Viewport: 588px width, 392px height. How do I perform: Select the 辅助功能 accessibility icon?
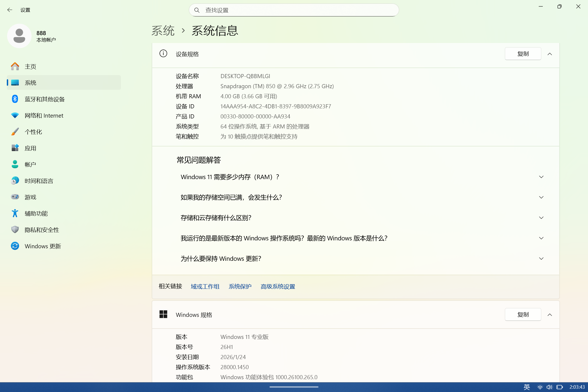[15, 213]
